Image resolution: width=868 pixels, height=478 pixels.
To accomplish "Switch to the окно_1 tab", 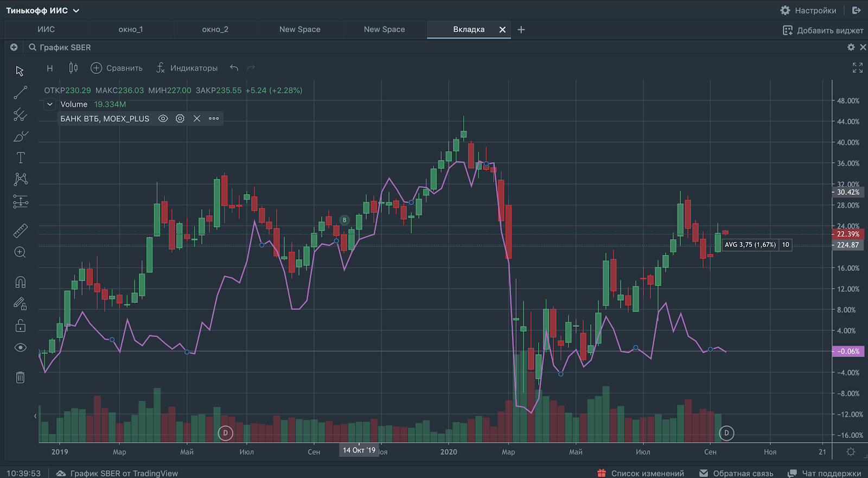I will pos(131,29).
